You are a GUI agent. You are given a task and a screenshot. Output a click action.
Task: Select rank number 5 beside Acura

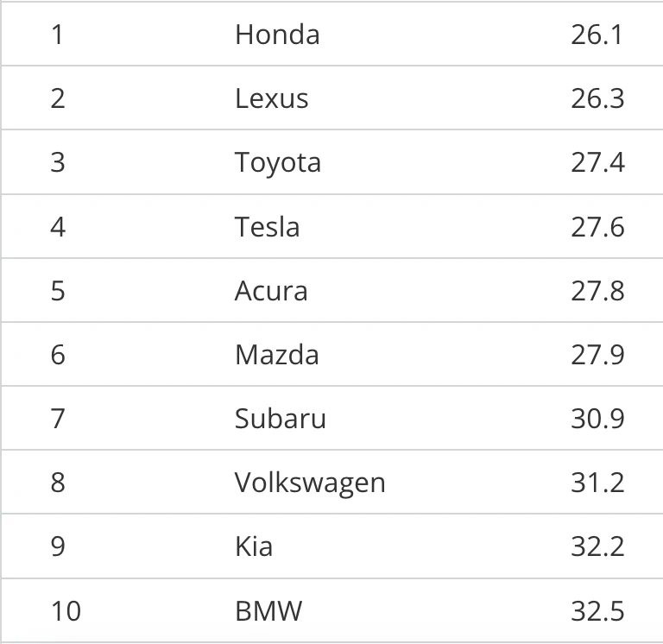click(x=58, y=291)
